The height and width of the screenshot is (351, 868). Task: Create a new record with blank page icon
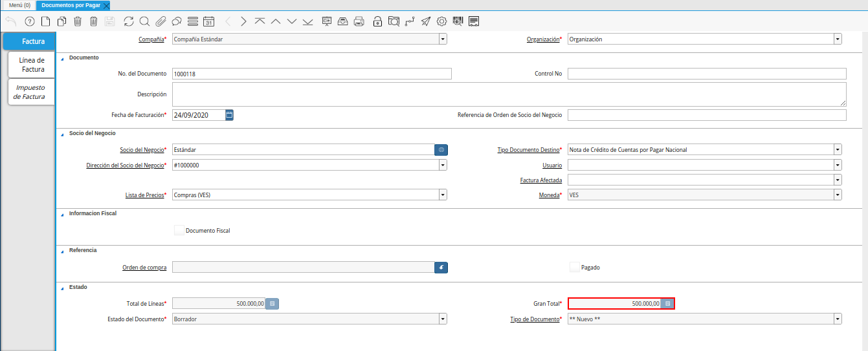click(x=45, y=21)
